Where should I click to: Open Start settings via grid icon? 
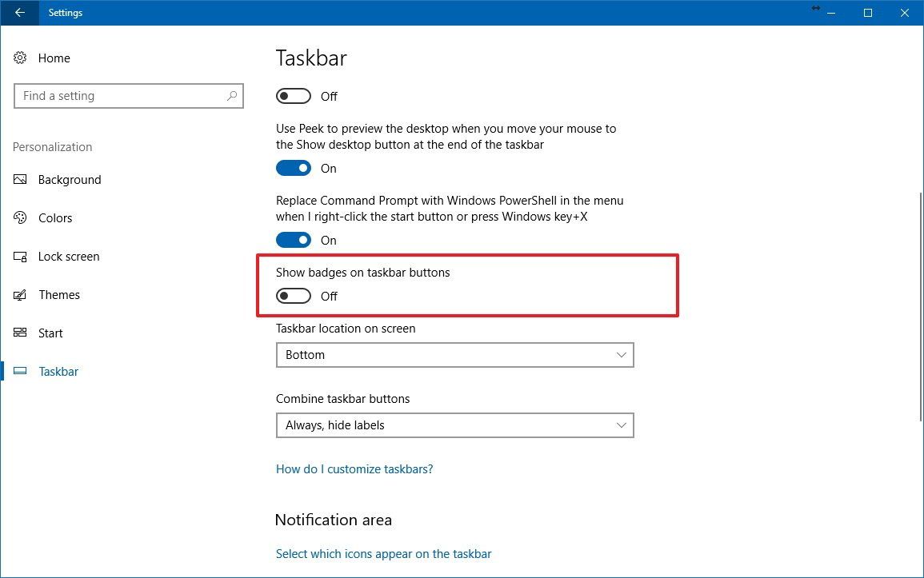point(20,333)
